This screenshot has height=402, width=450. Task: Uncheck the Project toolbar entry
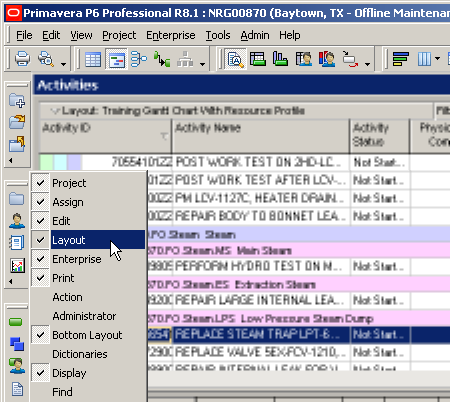point(88,183)
